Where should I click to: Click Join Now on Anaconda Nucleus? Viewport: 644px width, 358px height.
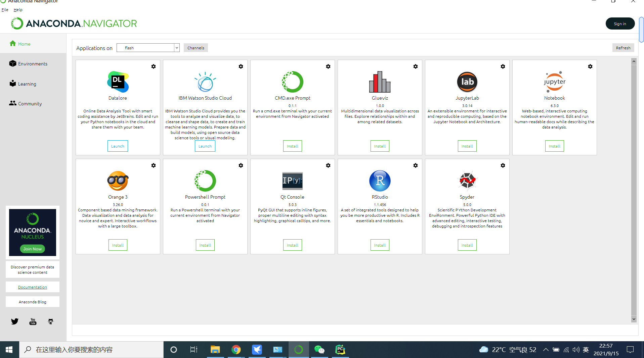pyautogui.click(x=33, y=249)
